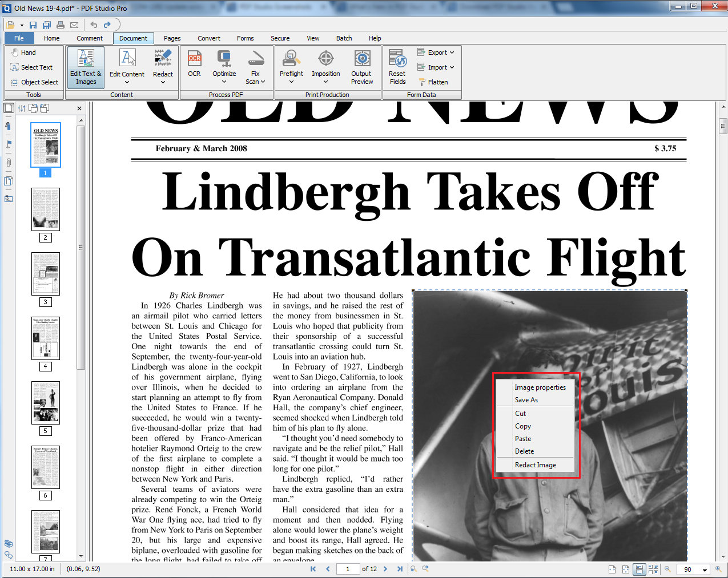Toggle Edit Text & Images mode
The width and height of the screenshot is (728, 578).
pyautogui.click(x=86, y=67)
